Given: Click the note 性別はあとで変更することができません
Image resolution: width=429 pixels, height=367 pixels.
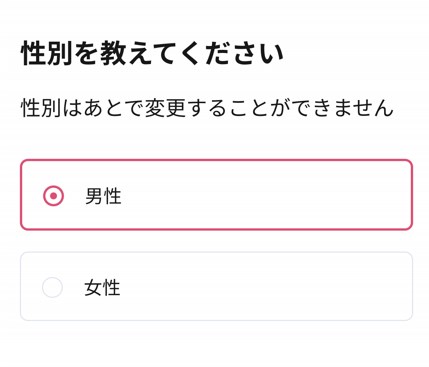Looking at the screenshot, I should 207,108.
